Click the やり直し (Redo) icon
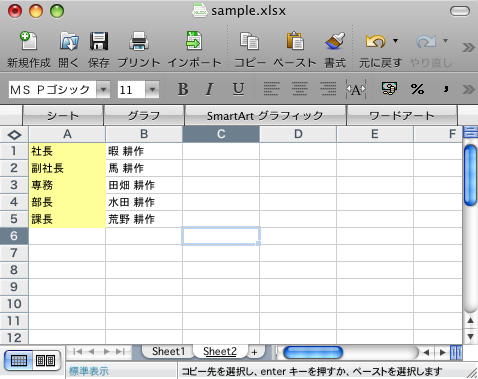This screenshot has height=379, width=478. (426, 41)
